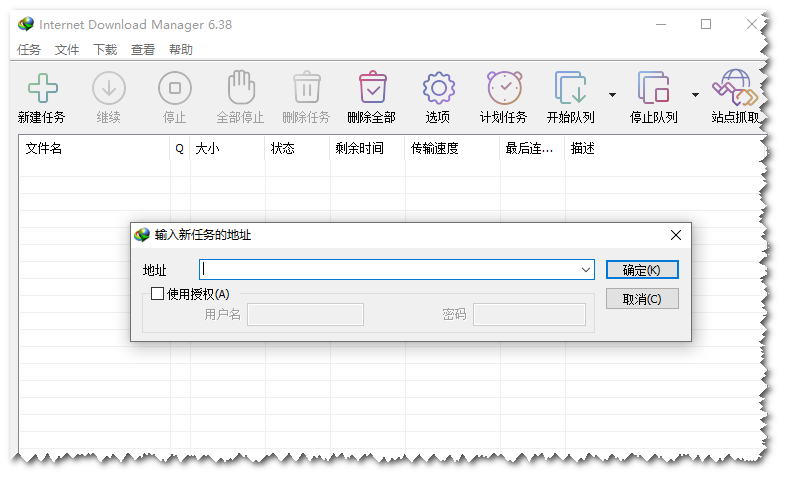Click the 继续 resume download icon
The height and width of the screenshot is (479, 786).
(x=109, y=88)
